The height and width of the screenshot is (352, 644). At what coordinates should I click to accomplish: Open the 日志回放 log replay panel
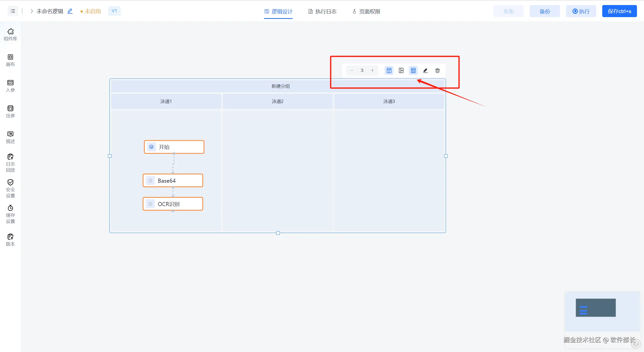[10, 163]
